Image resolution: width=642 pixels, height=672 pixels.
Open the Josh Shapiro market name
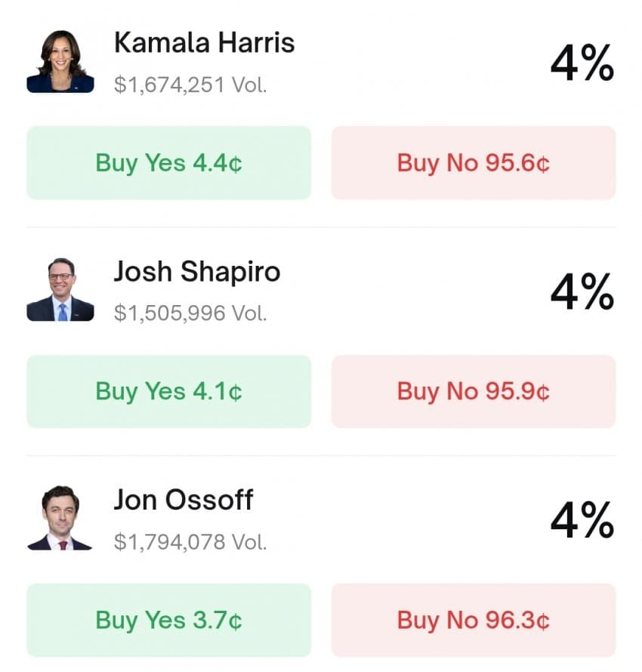tap(196, 272)
